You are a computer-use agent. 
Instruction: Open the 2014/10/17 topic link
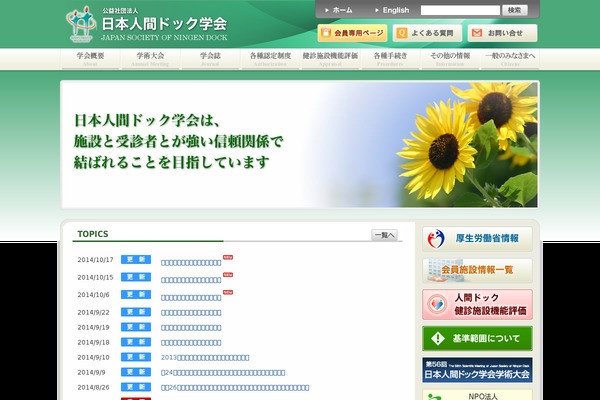191,263
